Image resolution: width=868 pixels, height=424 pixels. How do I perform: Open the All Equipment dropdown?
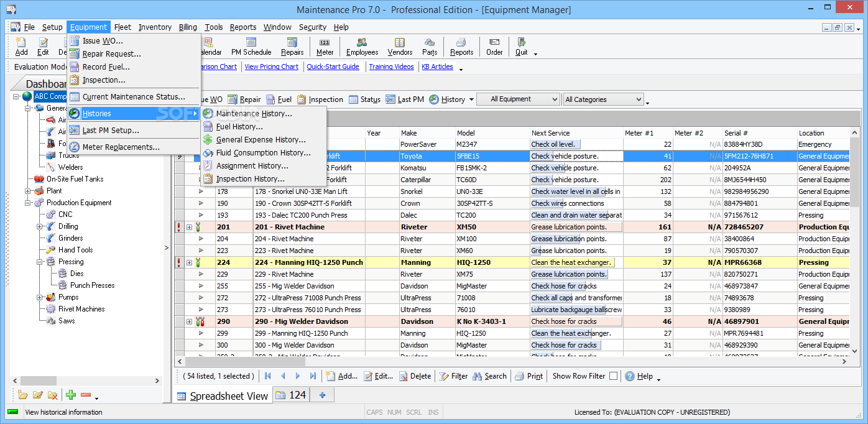(x=518, y=99)
